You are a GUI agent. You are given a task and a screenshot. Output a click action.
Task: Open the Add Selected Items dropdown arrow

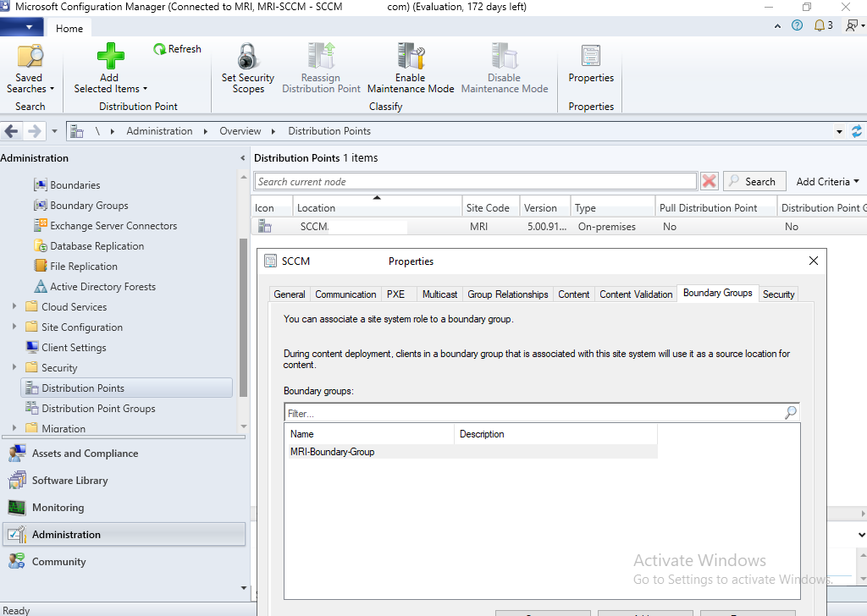[146, 89]
